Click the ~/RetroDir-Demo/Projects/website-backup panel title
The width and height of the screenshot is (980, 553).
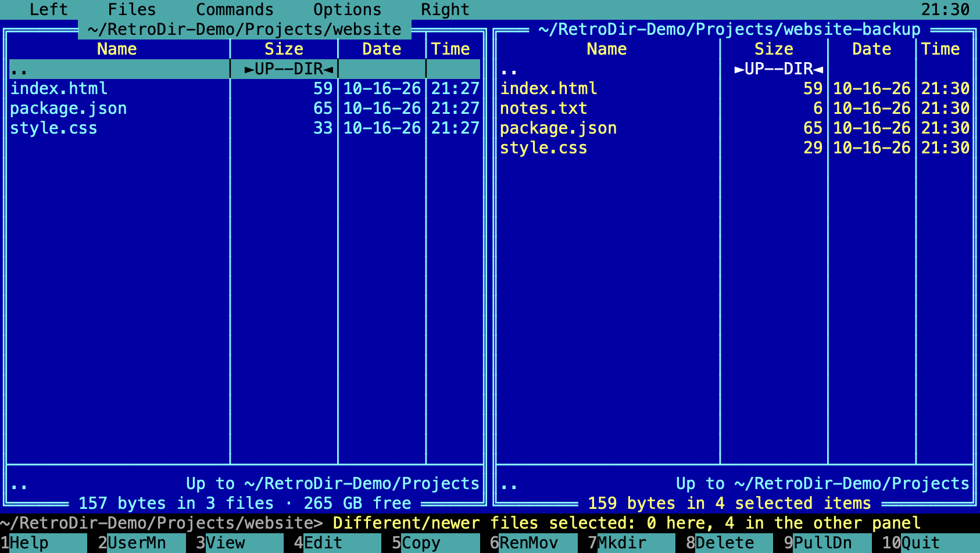[730, 30]
